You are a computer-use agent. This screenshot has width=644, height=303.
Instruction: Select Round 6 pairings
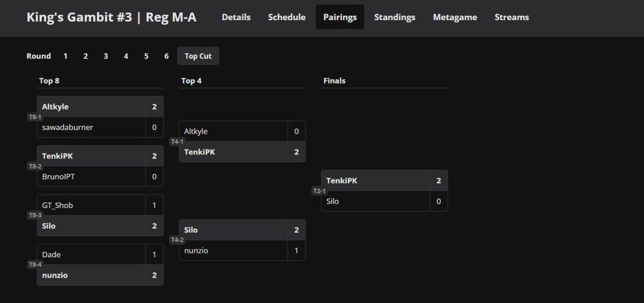pos(166,56)
